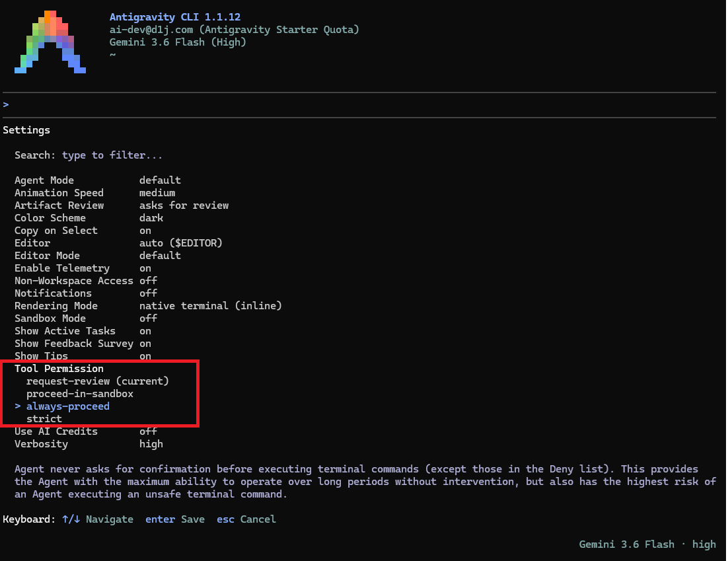Click the 'dark' color scheme value
Screen dimensions: 728x561
click(x=151, y=218)
